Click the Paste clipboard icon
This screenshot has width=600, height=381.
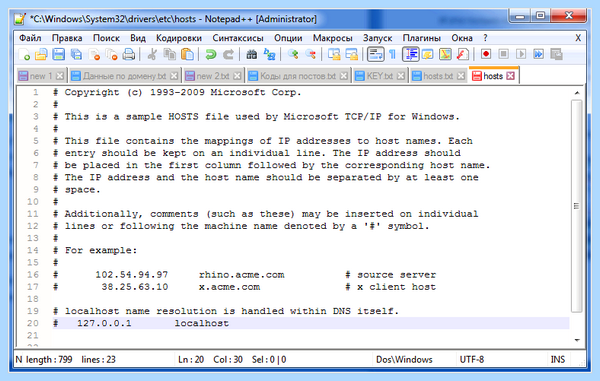coord(187,54)
